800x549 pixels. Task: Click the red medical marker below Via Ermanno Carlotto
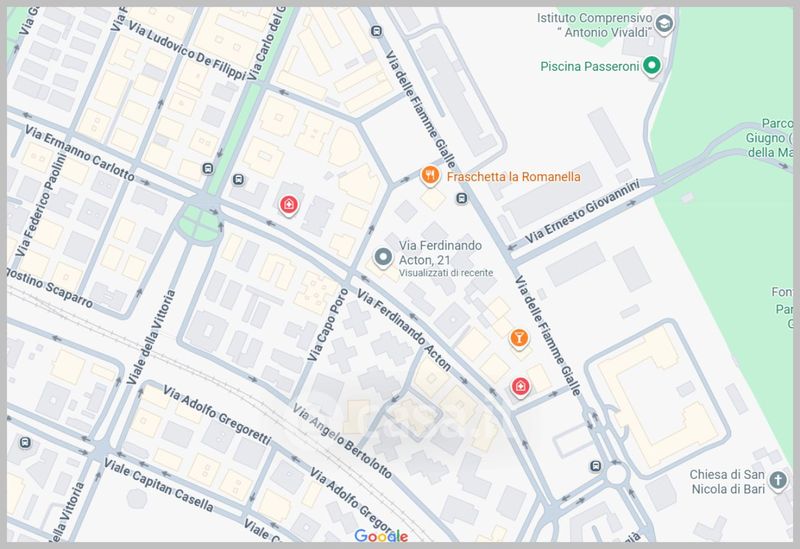pyautogui.click(x=289, y=205)
